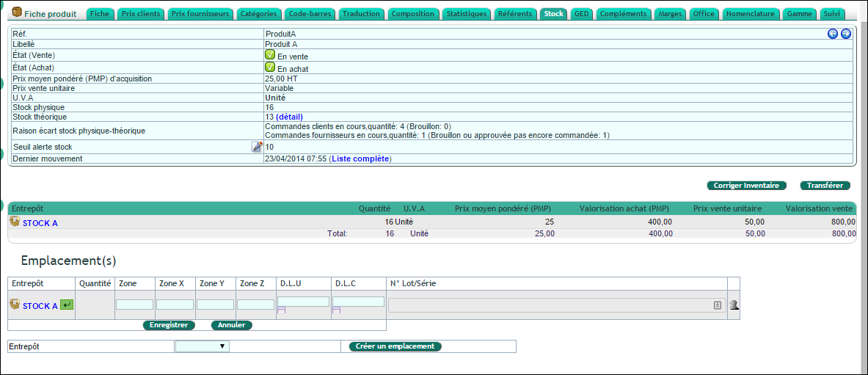This screenshot has height=375, width=868.
Task: Open the Prix fournisseurs tab
Action: [x=200, y=13]
